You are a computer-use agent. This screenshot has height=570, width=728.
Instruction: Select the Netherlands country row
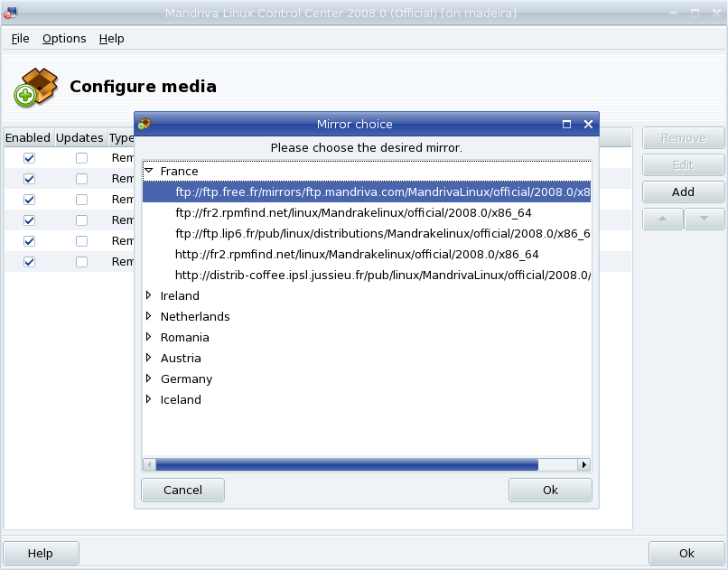tap(367, 316)
